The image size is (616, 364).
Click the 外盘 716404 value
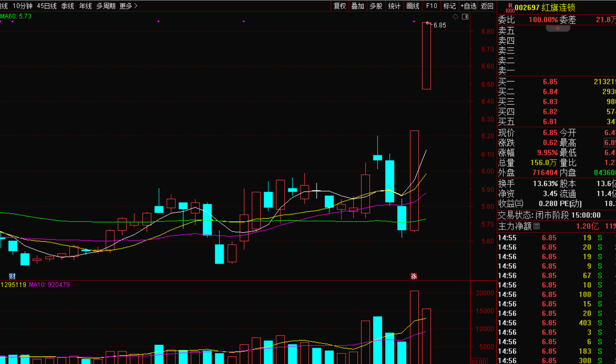coord(545,173)
